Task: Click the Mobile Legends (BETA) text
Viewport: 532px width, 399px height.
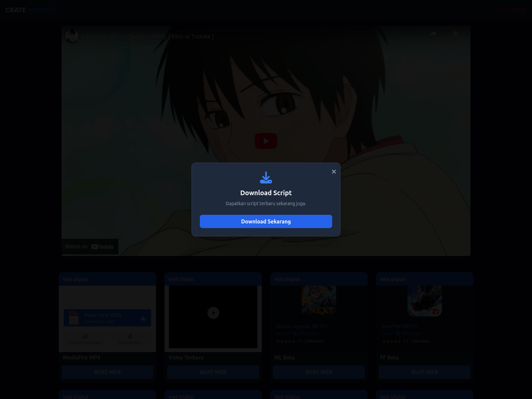Action: (302, 326)
